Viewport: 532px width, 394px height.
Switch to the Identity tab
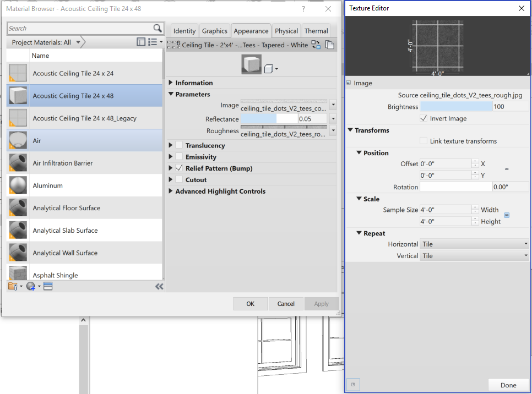point(183,31)
